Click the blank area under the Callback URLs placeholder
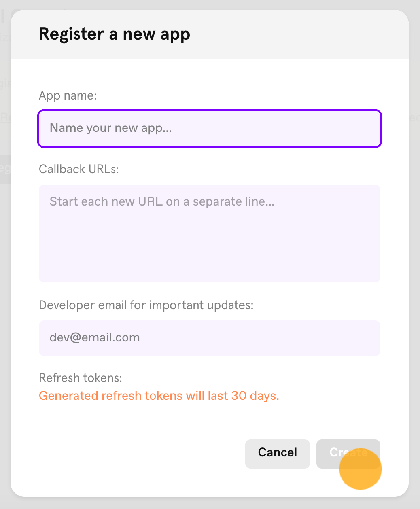The image size is (420, 509). tap(210, 247)
